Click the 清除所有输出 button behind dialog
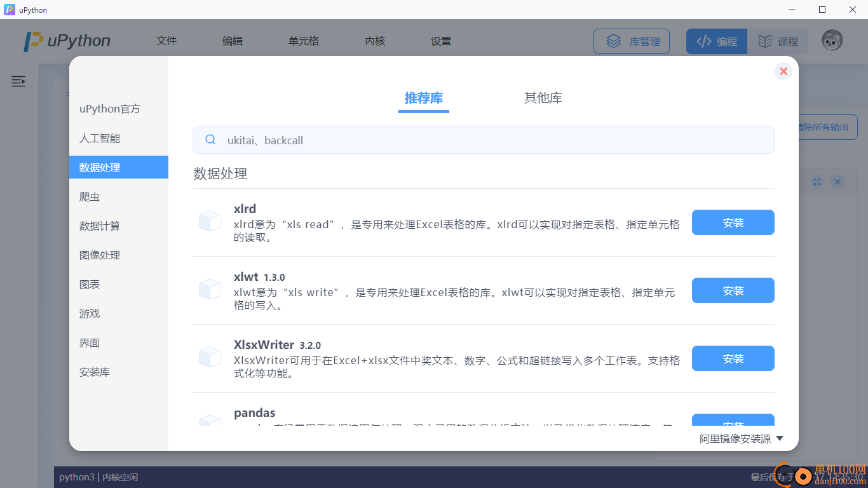Screen dimensions: 868x488 pos(828,127)
